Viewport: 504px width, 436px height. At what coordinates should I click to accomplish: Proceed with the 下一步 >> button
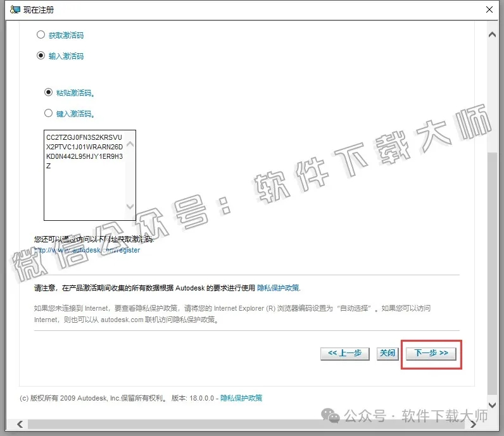431,354
